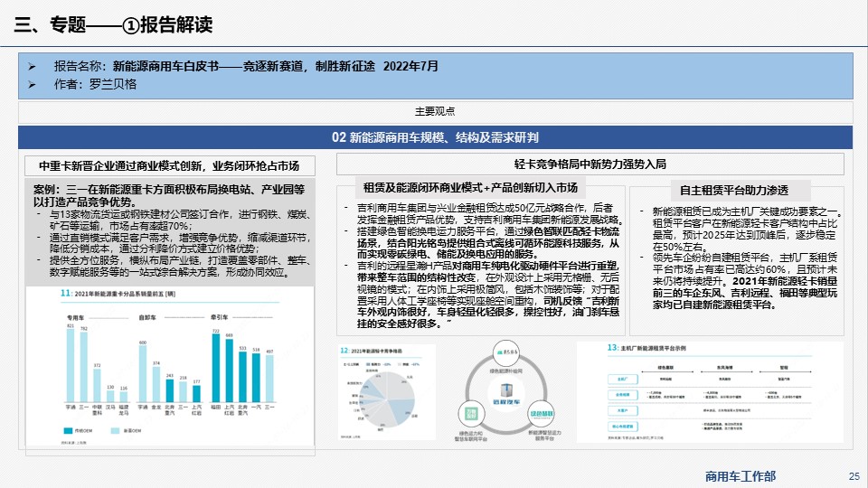
Task: Select the blue banner 02 新能源商用车规模、结构及需求研判
Action: pos(435,137)
